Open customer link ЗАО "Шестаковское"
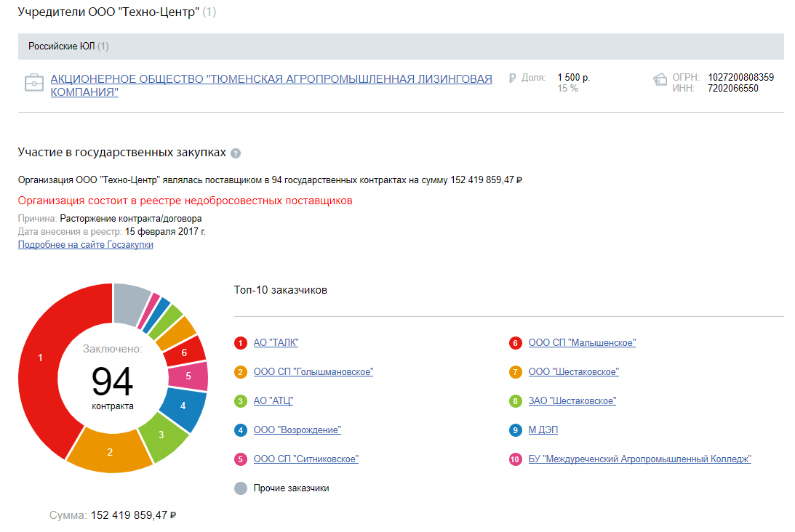This screenshot has height=532, width=795. [x=572, y=400]
